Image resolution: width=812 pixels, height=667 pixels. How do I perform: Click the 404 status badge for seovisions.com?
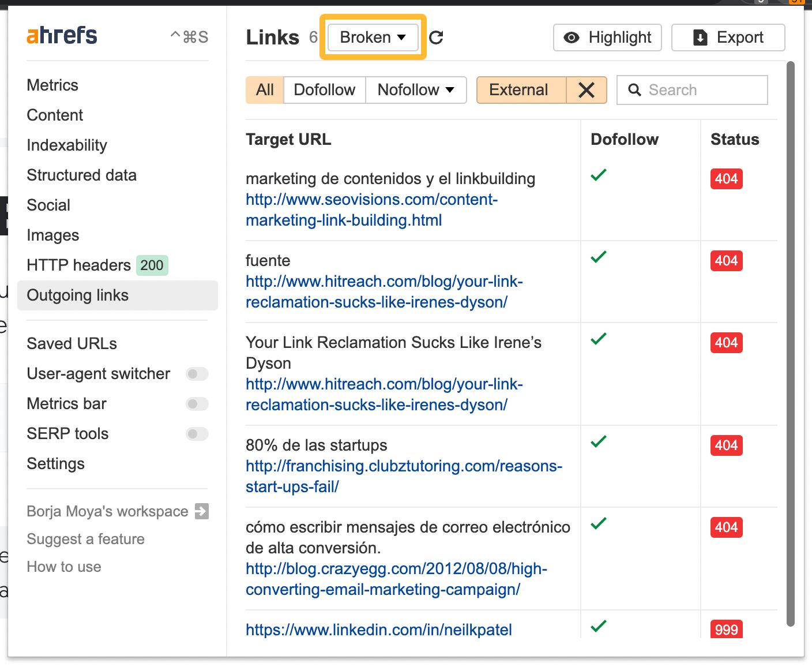(725, 179)
